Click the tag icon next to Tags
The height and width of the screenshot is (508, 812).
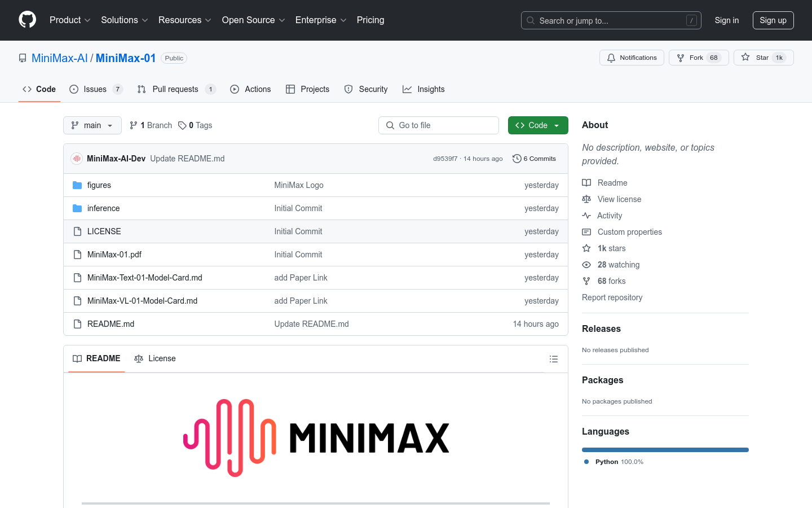182,125
